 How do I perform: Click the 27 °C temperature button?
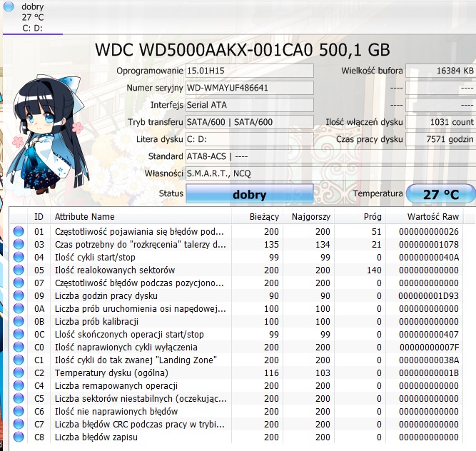click(x=441, y=193)
